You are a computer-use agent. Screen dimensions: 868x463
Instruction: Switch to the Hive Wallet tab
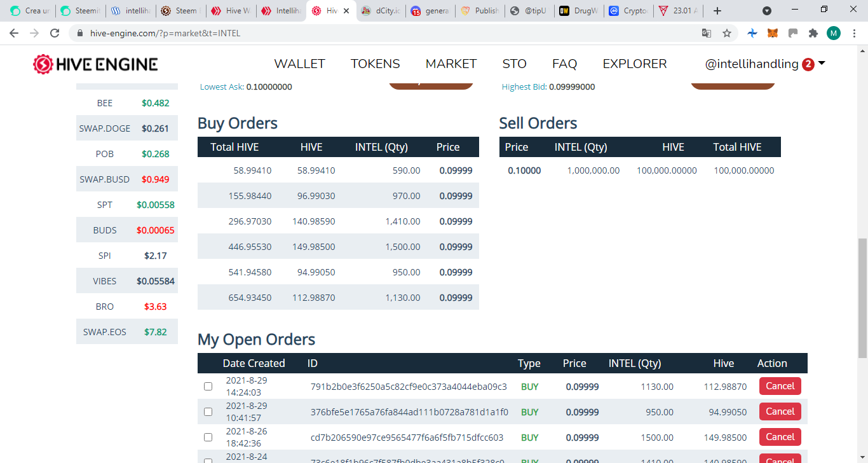point(230,11)
